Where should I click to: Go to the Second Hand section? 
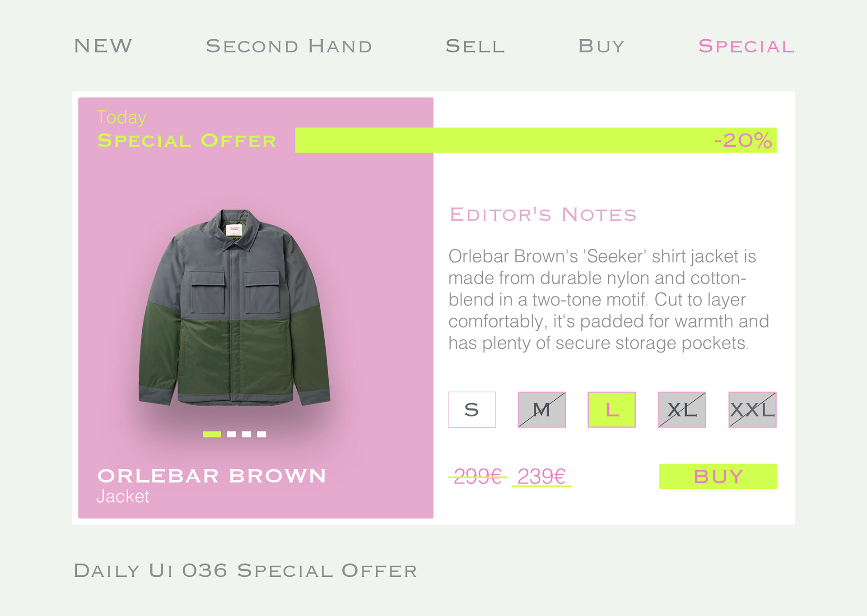pyautogui.click(x=289, y=46)
